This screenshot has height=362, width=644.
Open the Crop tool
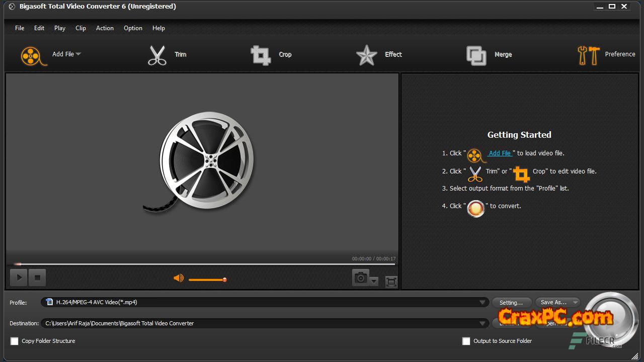coord(261,55)
